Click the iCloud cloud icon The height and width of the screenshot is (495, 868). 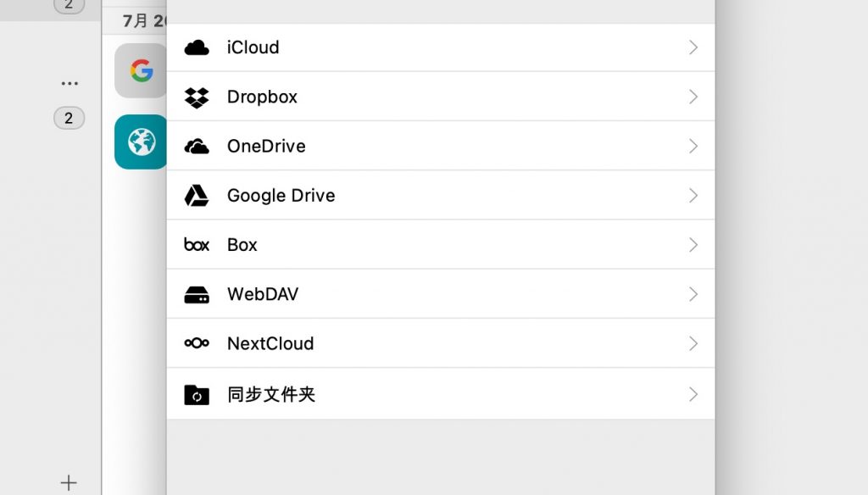[197, 47]
